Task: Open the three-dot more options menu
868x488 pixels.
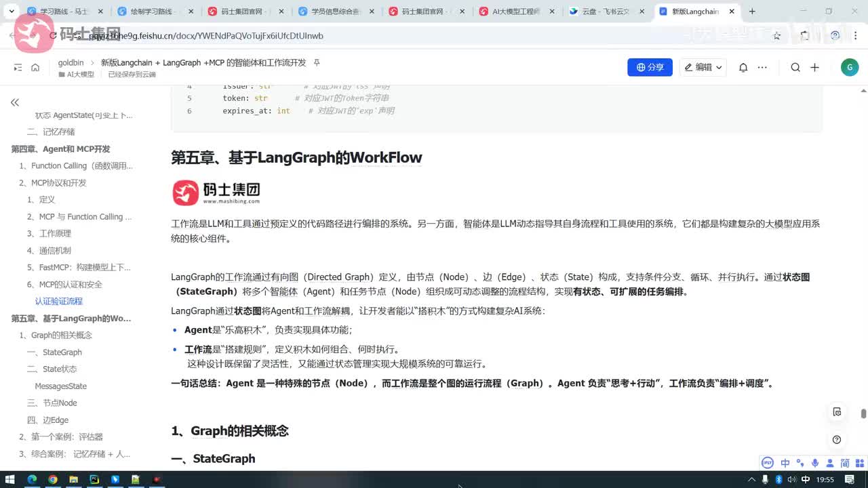Action: point(762,67)
